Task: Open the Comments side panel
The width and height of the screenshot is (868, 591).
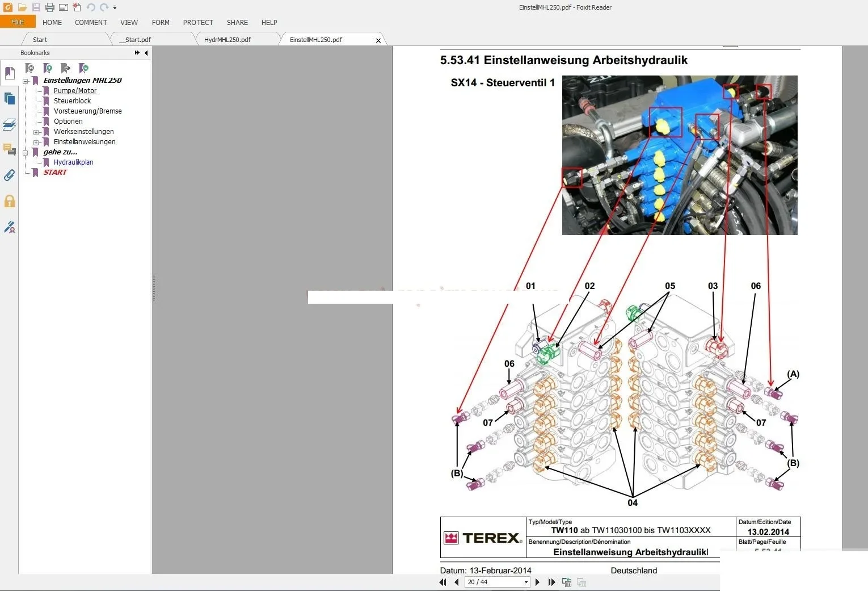Action: tap(10, 150)
